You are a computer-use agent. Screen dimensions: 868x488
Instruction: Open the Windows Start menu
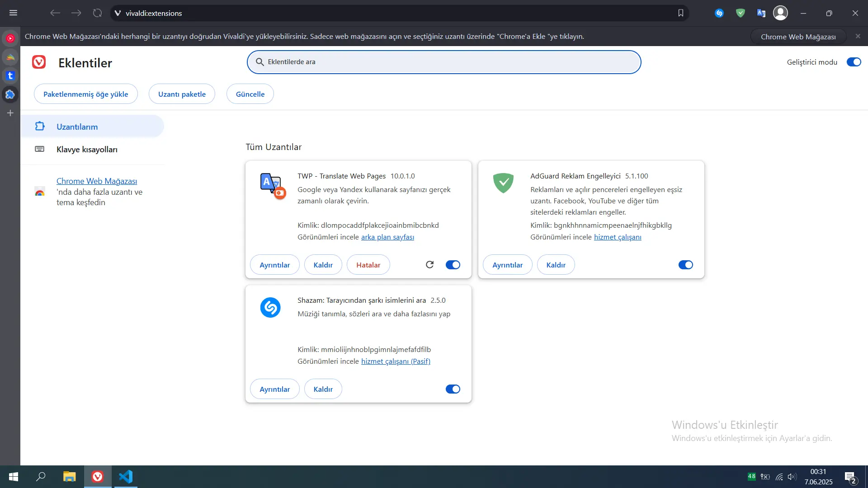tap(14, 477)
